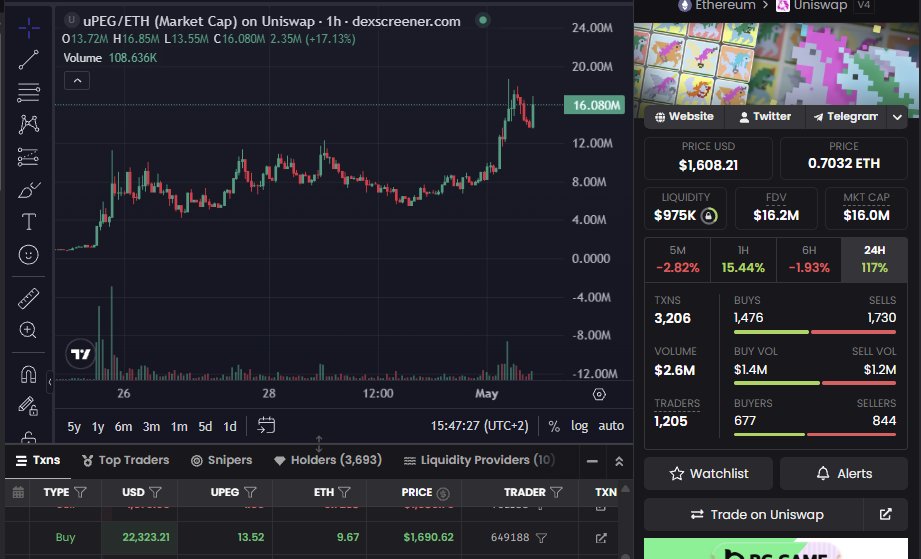Image resolution: width=921 pixels, height=559 pixels.
Task: Activate the zoom in tool
Action: point(28,330)
